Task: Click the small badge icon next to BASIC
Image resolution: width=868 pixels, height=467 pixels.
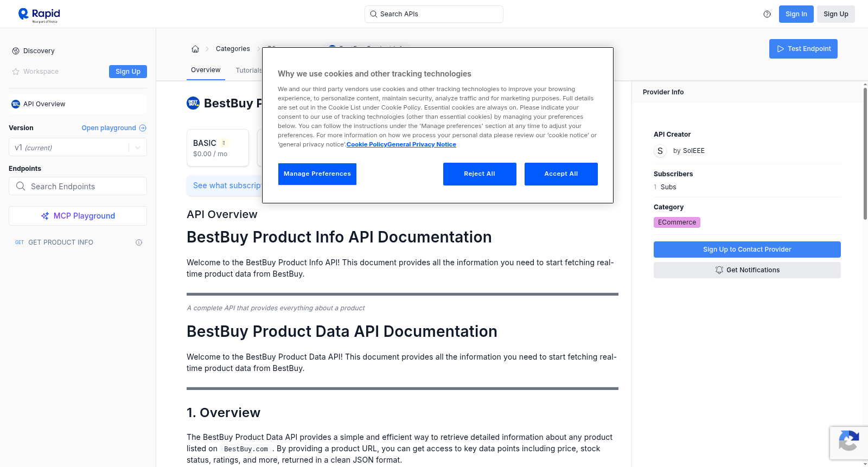Action: point(224,143)
